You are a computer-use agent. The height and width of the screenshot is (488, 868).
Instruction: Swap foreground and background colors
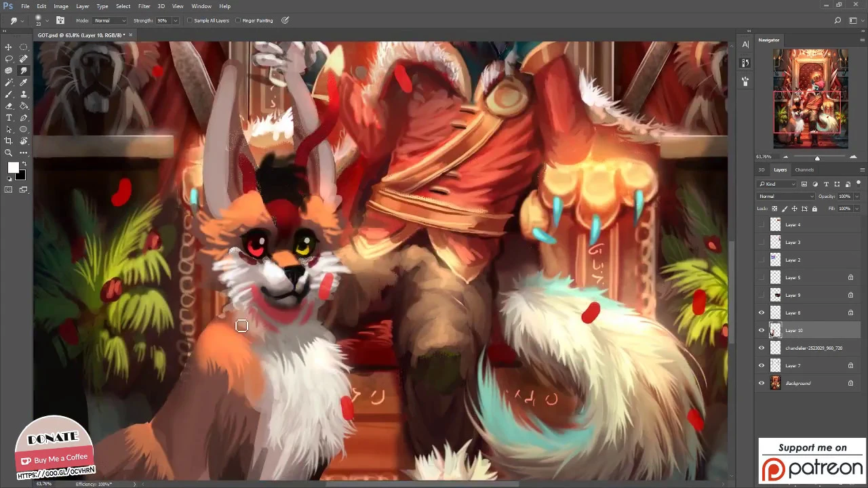click(x=24, y=164)
